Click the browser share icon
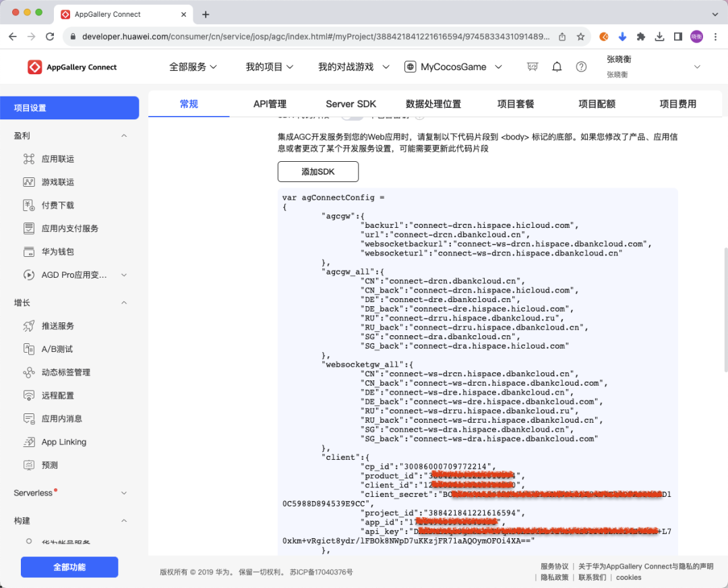The width and height of the screenshot is (728, 588). pos(562,36)
